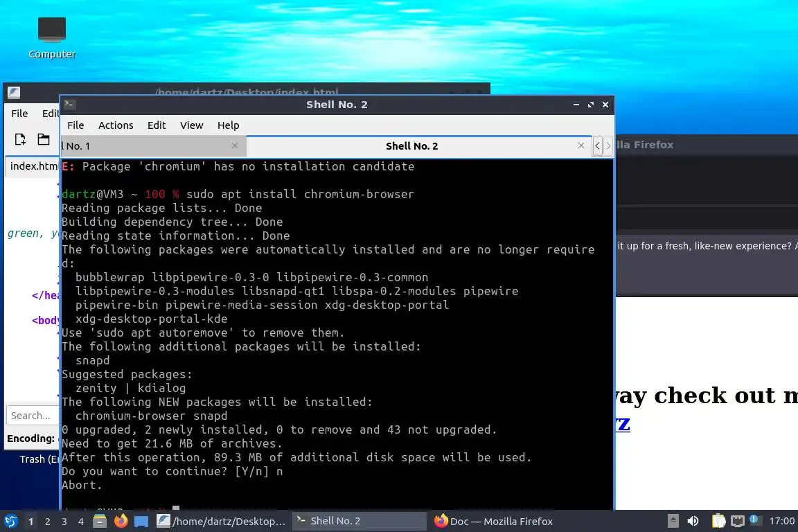Click the Trash desktop icon label

pos(39,459)
